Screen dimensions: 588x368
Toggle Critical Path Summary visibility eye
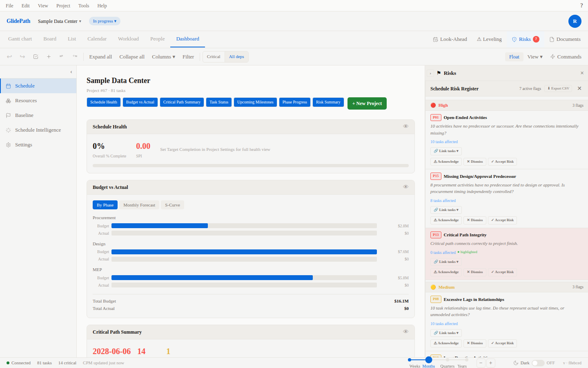405,332
